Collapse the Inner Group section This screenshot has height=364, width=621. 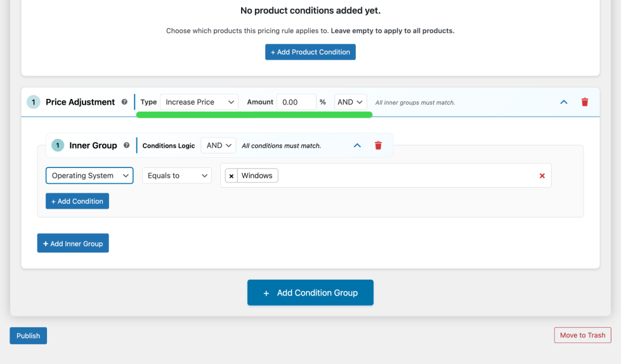[x=357, y=146]
